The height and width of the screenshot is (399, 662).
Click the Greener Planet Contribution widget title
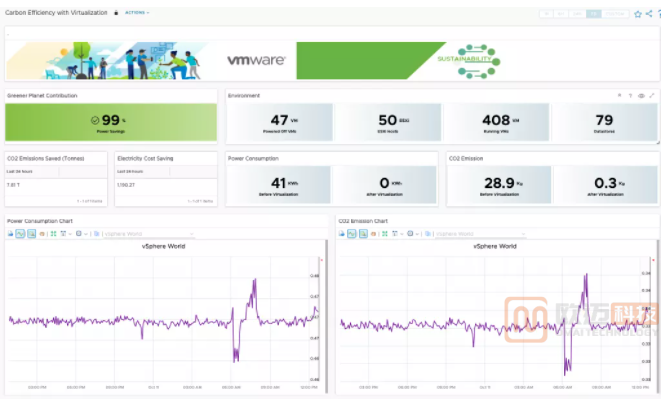click(x=42, y=96)
